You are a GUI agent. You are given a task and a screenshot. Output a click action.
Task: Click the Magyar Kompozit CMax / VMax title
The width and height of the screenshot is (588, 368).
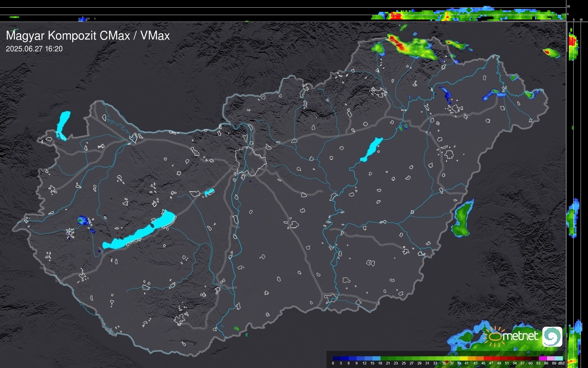88,36
